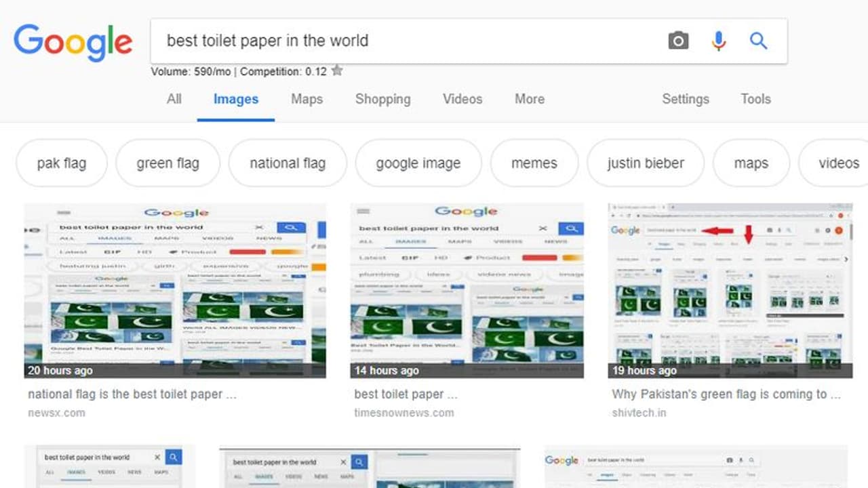Open the videos suggestion chip
Image resolution: width=868 pixels, height=488 pixels.
point(841,163)
